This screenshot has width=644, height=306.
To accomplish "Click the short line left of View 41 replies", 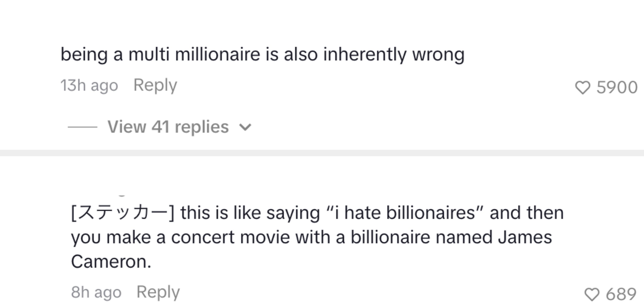I will [x=82, y=127].
